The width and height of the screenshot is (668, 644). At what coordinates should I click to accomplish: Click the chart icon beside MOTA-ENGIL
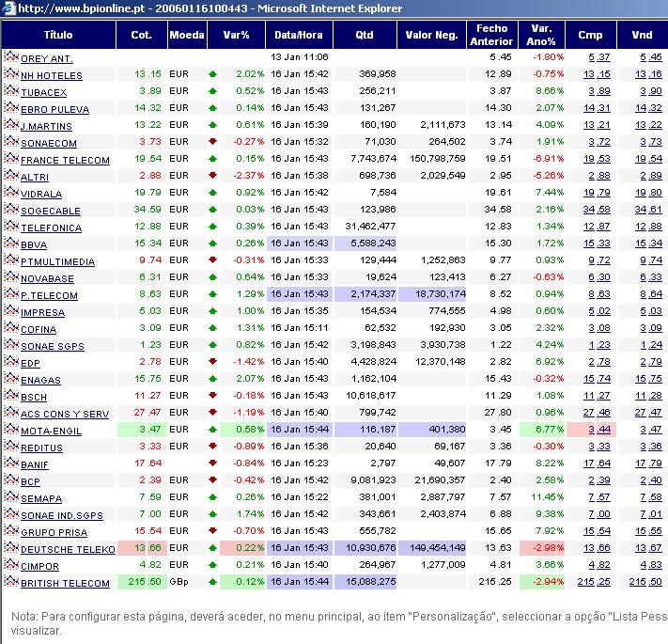(11, 430)
